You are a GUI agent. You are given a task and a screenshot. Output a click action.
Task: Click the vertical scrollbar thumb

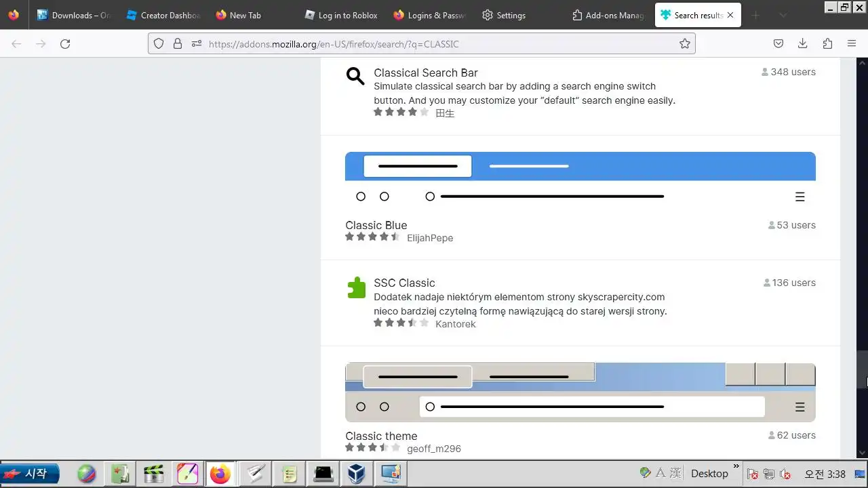[863, 369]
